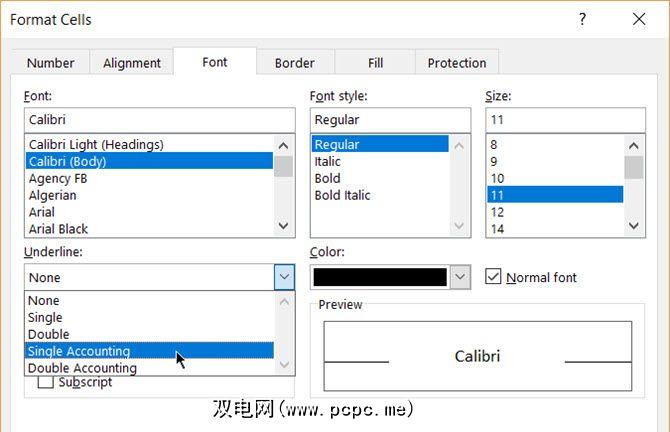Switch to the Number tab

click(50, 63)
